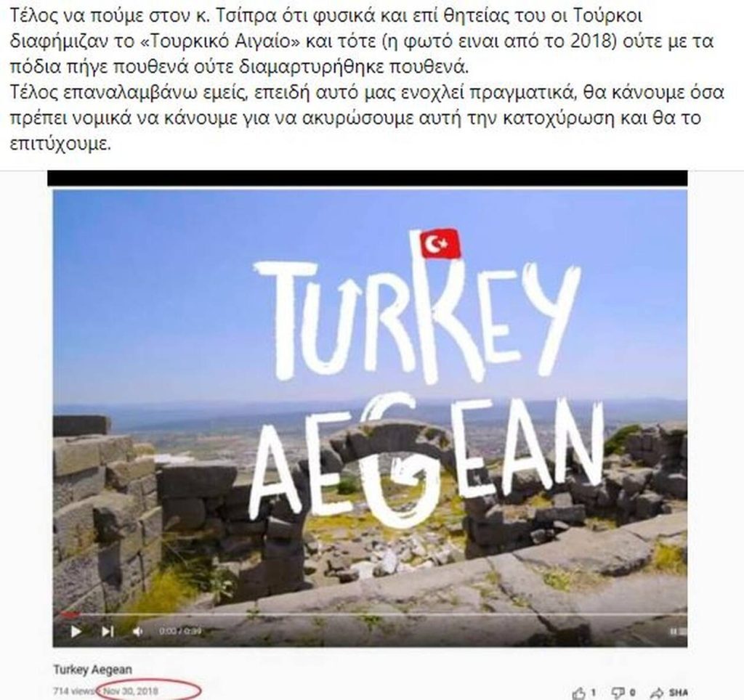This screenshot has width=744, height=700.
Task: Click the like count number 1
Action: pos(593,693)
